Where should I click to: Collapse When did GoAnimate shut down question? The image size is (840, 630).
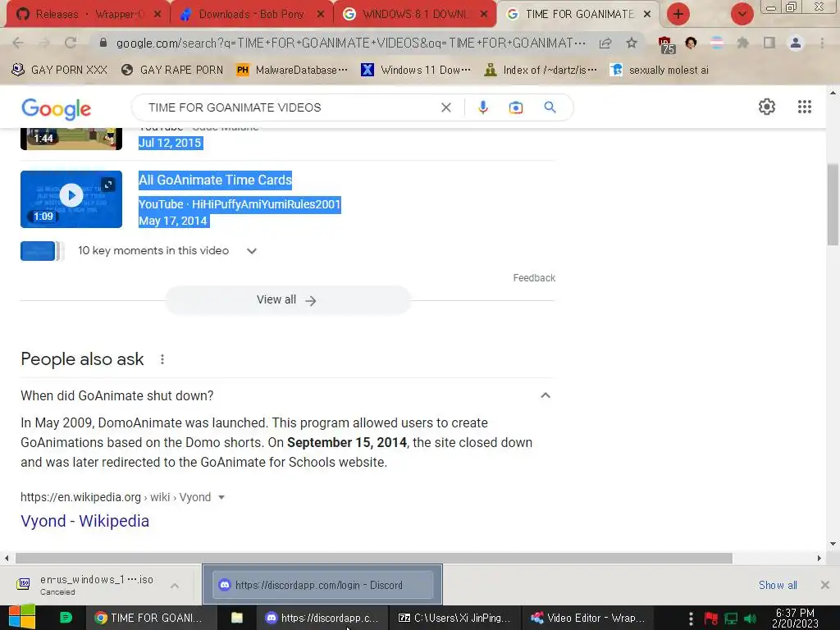(546, 395)
